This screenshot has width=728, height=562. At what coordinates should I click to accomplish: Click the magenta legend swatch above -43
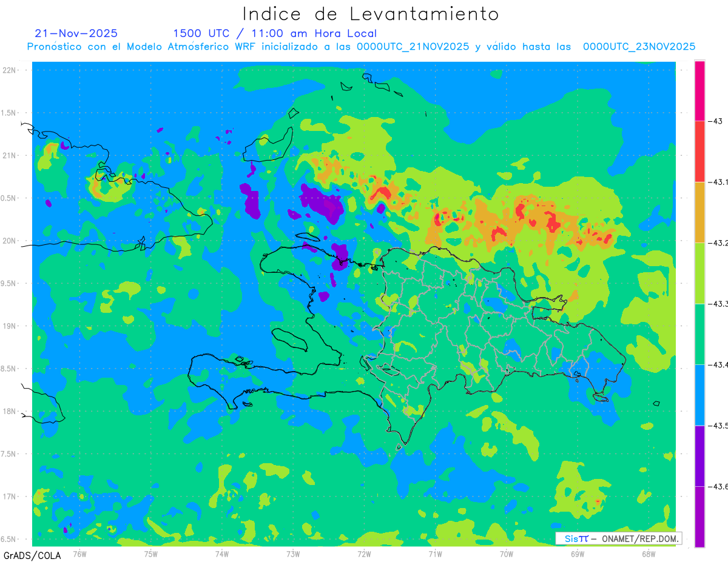[x=699, y=90]
